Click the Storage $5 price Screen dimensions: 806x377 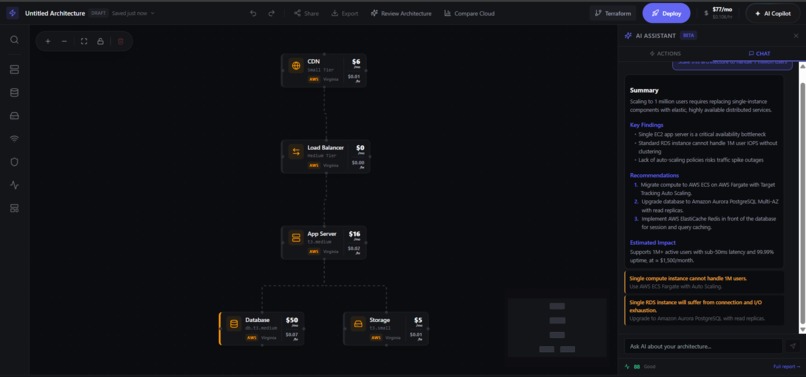pos(418,320)
